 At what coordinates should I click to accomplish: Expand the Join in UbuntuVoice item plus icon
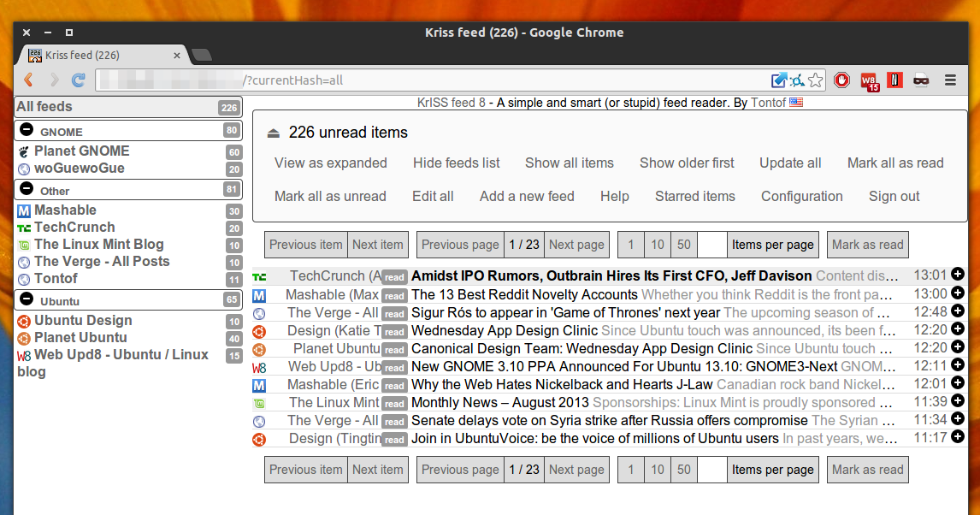[958, 436]
